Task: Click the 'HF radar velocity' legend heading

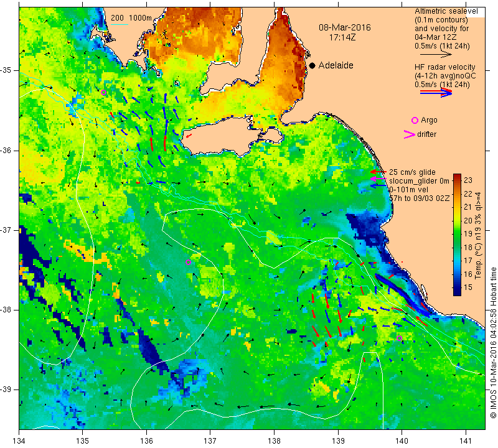Action: 445,67
